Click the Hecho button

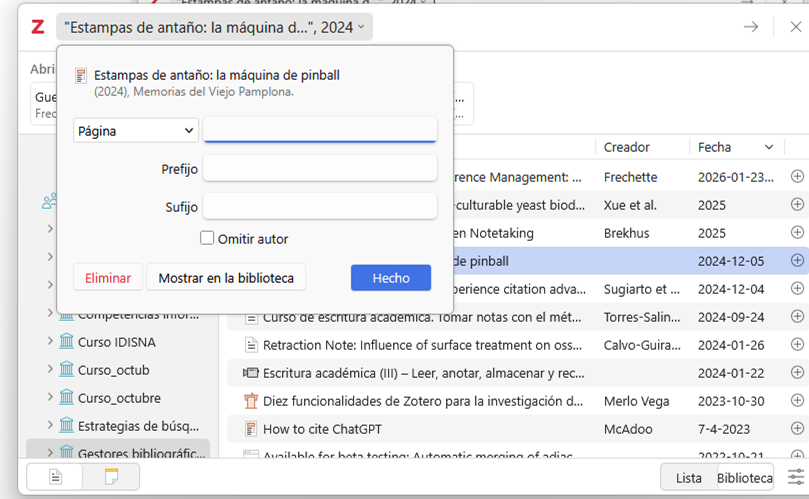tap(390, 278)
